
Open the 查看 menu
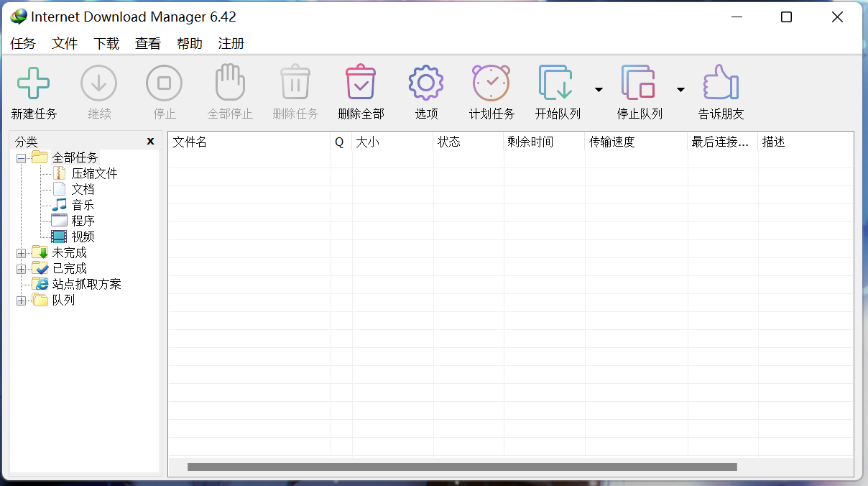tap(147, 43)
